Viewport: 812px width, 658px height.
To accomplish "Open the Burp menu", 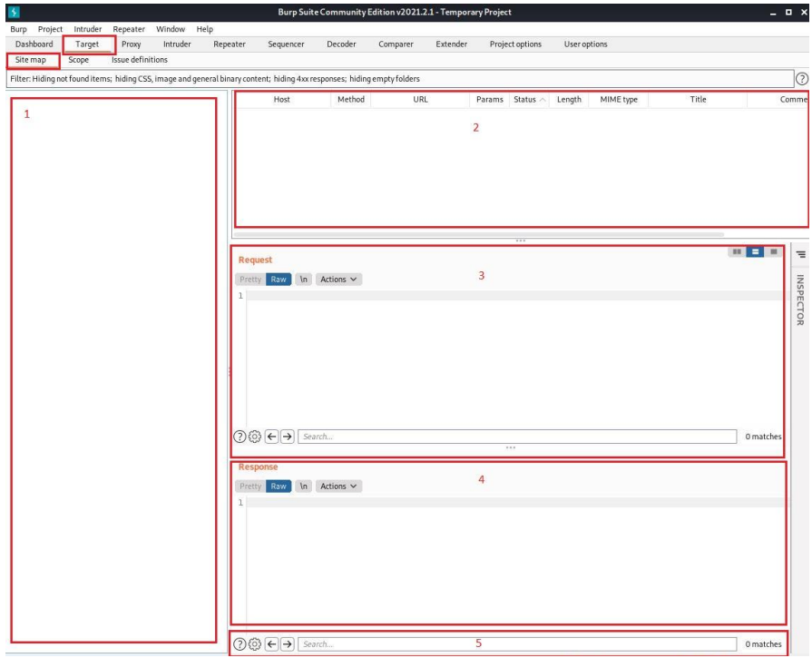I will pos(19,29).
